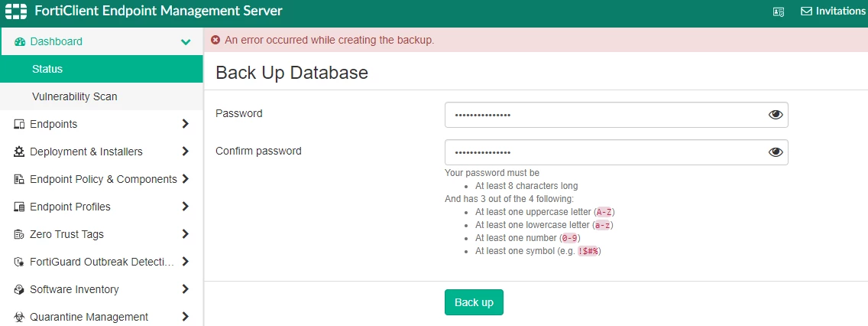Expand Endpoint Policy & Components arrow
The image size is (868, 326).
(186, 179)
